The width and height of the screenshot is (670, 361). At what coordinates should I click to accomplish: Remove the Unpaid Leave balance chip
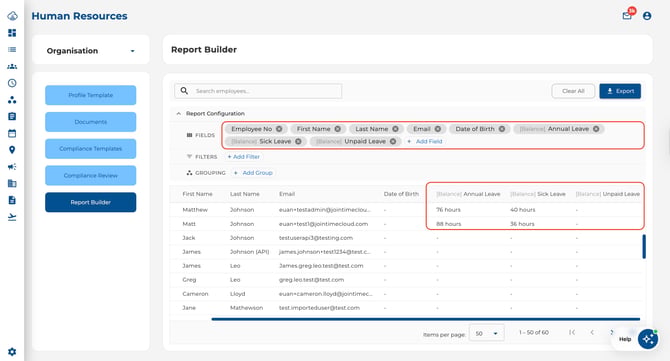(393, 141)
